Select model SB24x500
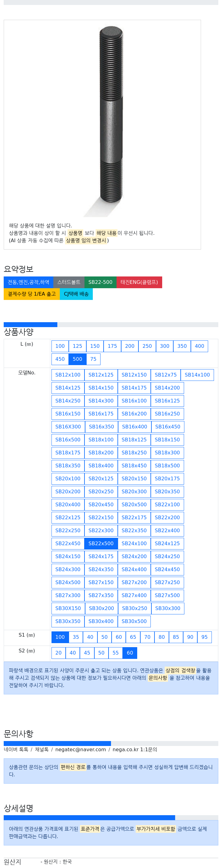Viewport: 222px width, 868px height. (x=68, y=583)
